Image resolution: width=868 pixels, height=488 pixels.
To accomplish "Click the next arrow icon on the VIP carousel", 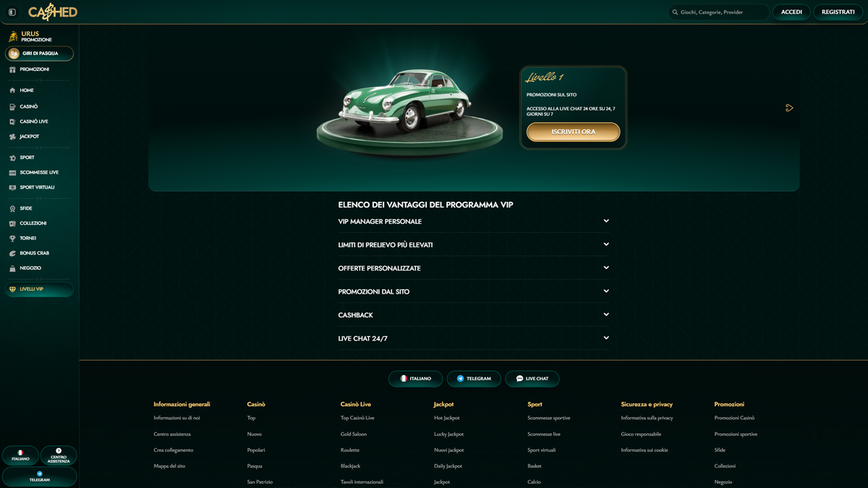I will [789, 108].
